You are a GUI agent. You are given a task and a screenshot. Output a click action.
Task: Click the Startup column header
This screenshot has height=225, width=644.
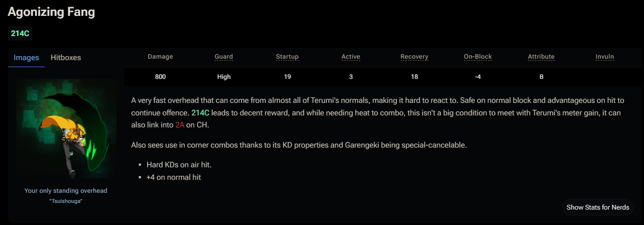click(x=287, y=57)
